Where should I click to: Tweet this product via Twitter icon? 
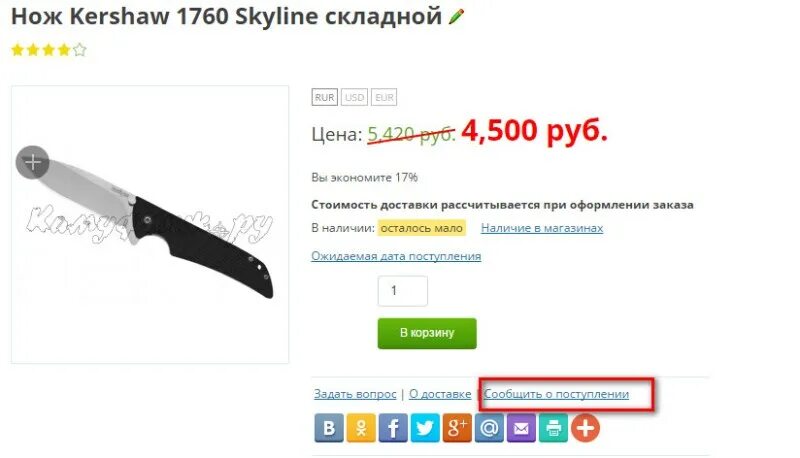[425, 427]
